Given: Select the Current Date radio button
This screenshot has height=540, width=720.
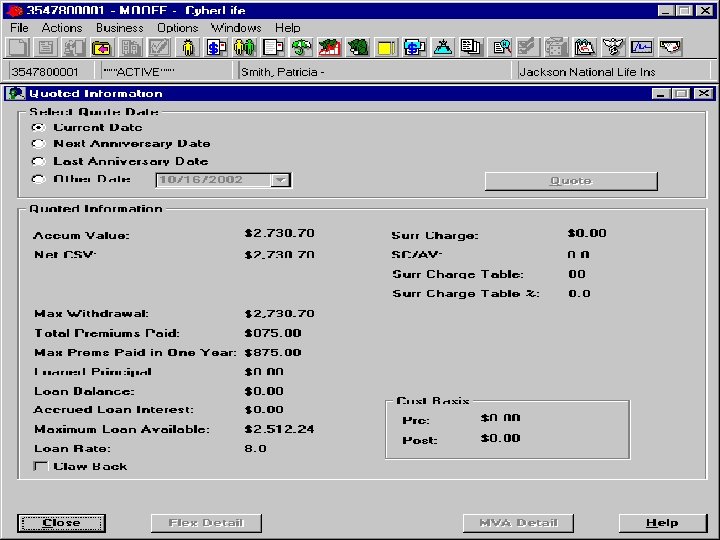Looking at the screenshot, I should [x=38, y=127].
